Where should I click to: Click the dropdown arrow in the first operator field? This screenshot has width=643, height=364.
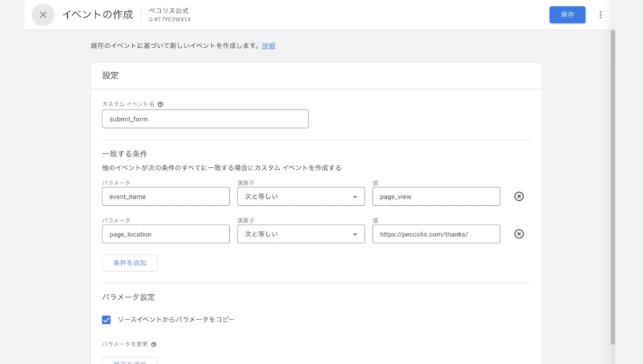[355, 197]
